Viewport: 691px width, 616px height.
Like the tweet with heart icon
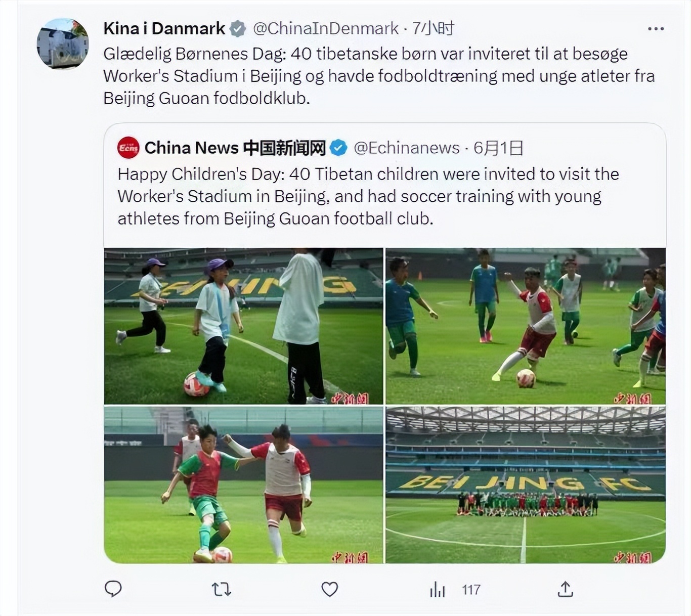(329, 589)
